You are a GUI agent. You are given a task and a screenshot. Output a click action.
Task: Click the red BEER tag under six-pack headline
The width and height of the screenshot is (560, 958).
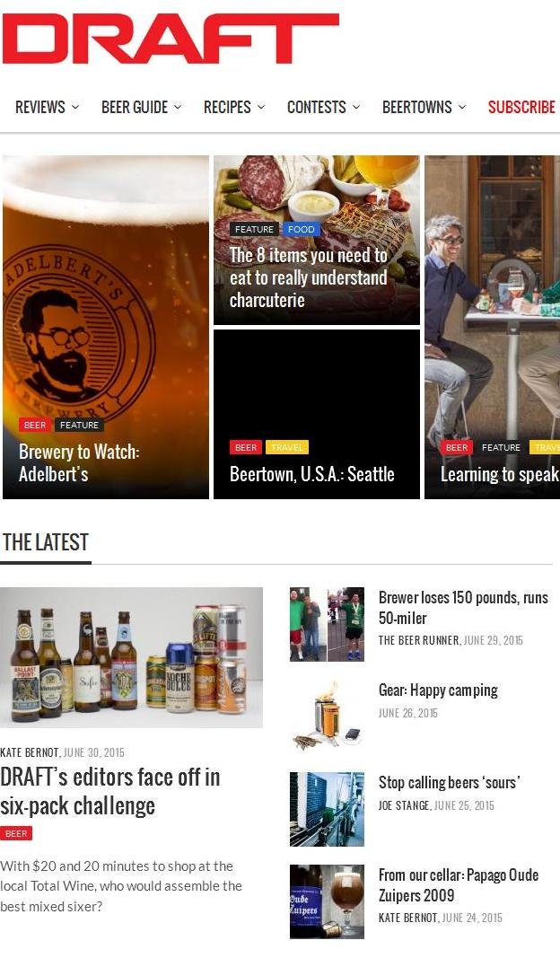(x=16, y=833)
